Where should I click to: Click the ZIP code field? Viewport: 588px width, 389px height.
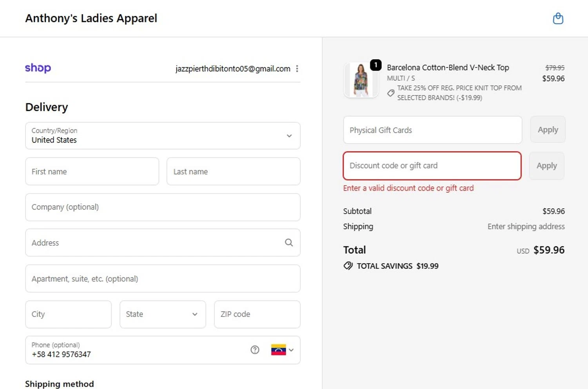pyautogui.click(x=257, y=314)
